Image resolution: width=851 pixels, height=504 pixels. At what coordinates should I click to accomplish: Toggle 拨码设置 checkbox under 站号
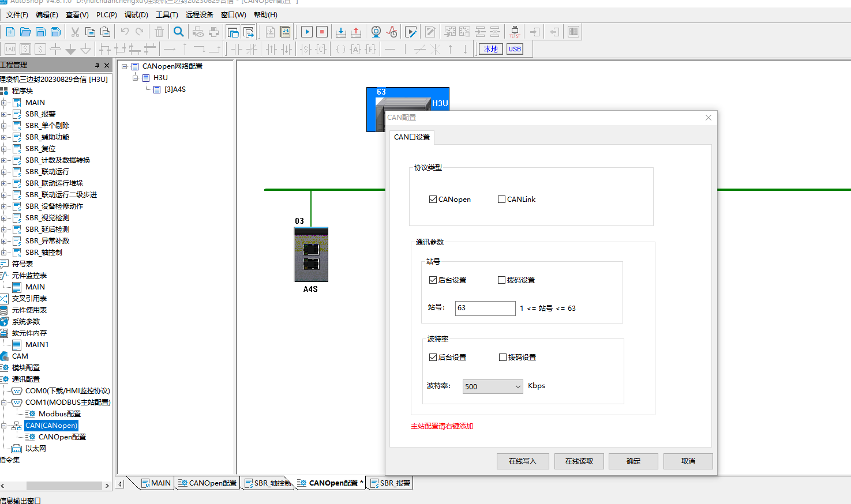coord(501,280)
